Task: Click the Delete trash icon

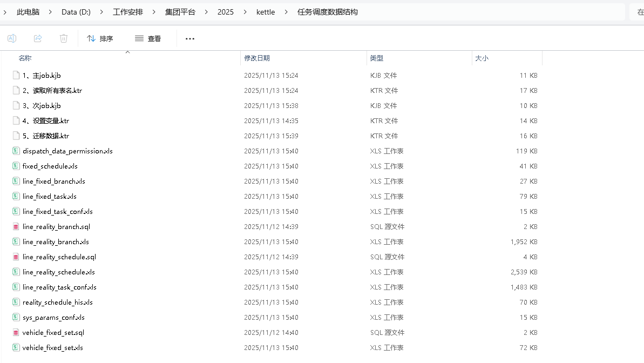Action: pos(64,38)
